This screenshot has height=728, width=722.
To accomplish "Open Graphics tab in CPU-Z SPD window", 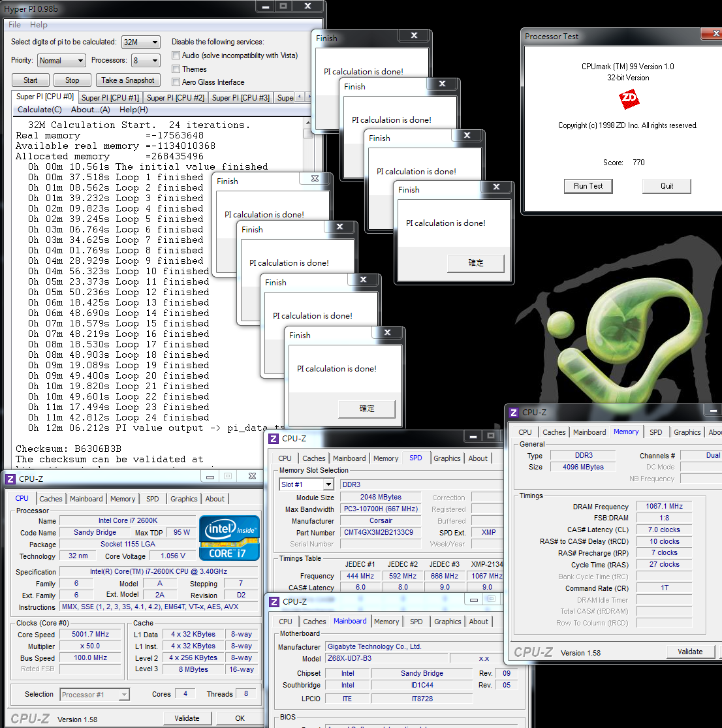I will (447, 458).
